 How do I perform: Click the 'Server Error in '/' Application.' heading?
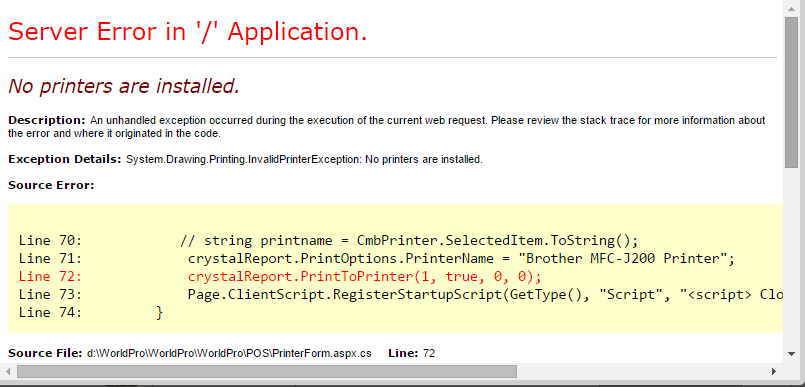(x=188, y=32)
